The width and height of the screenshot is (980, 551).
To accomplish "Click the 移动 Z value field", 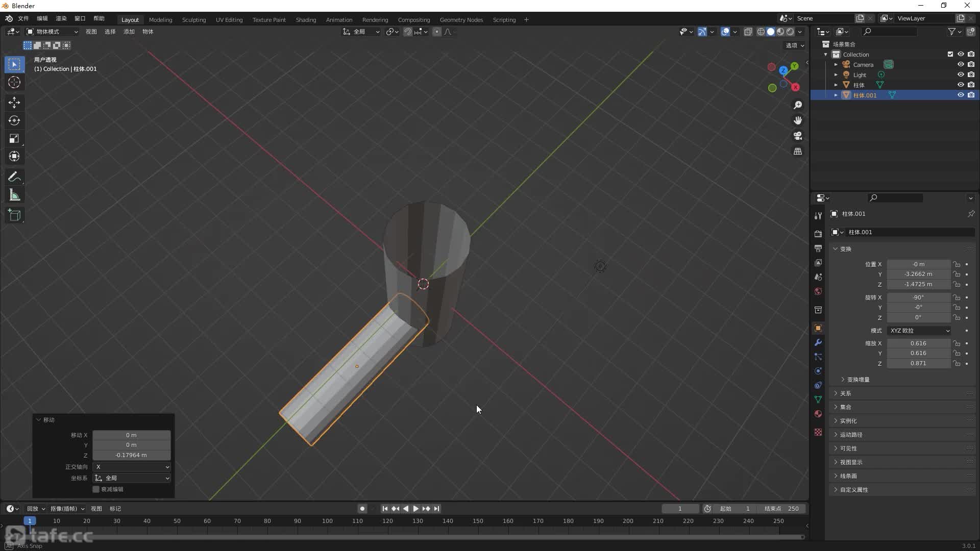I will (x=132, y=455).
